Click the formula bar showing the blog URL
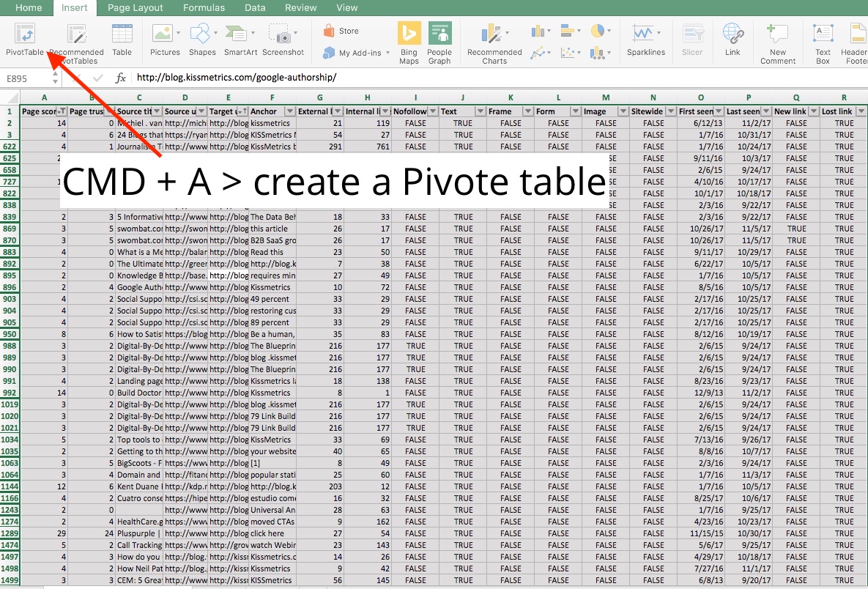868x589 pixels. pyautogui.click(x=220, y=78)
